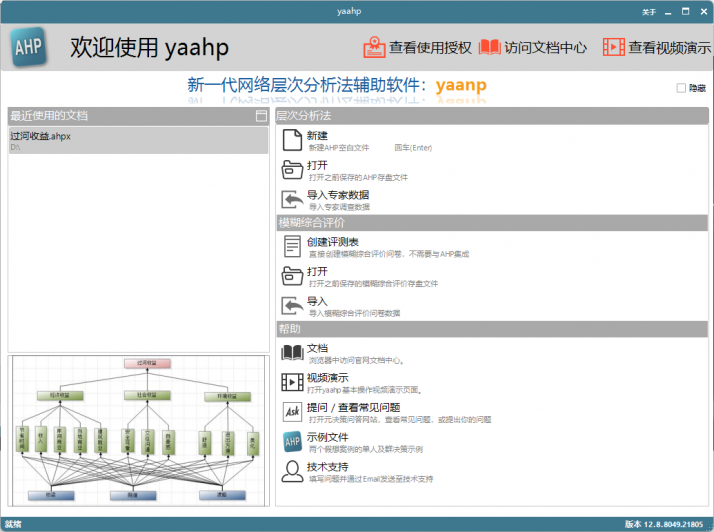
Task: Click the hierarchy model preview thumbnail
Action: click(138, 430)
